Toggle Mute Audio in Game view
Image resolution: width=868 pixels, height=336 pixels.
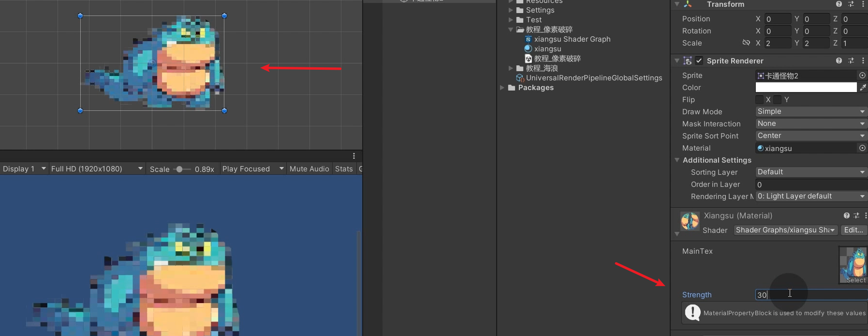click(309, 168)
